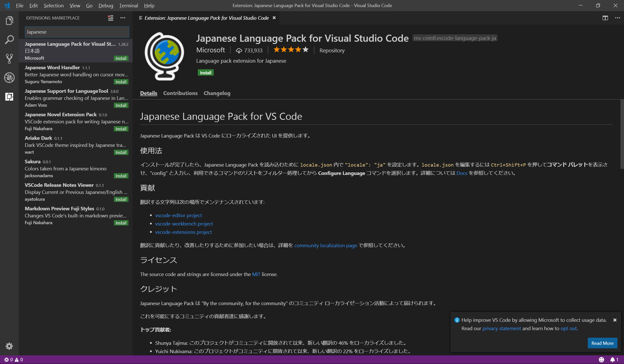624x364 pixels.
Task: Open the Repository link
Action: (x=332, y=50)
